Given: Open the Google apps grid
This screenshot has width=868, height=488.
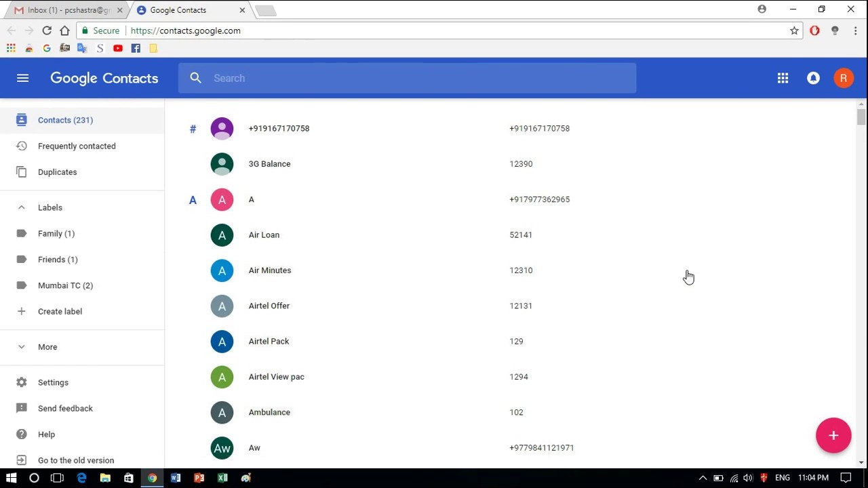Looking at the screenshot, I should pos(783,78).
